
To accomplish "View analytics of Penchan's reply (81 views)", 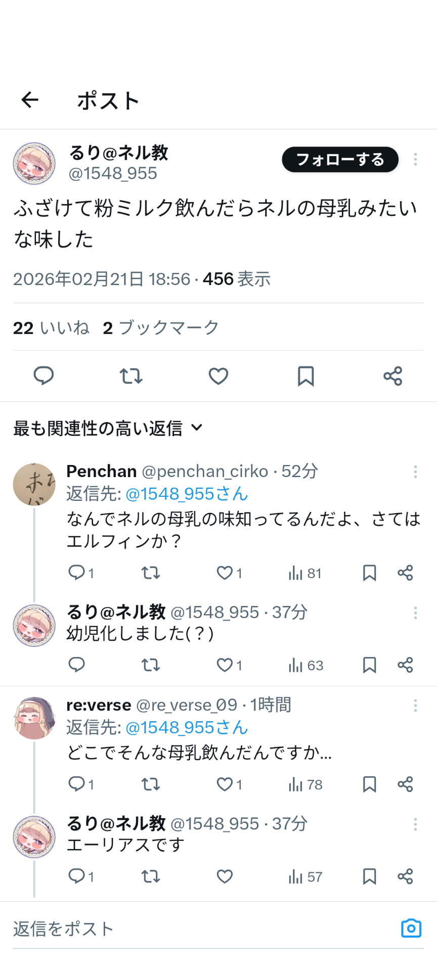I will 304,573.
